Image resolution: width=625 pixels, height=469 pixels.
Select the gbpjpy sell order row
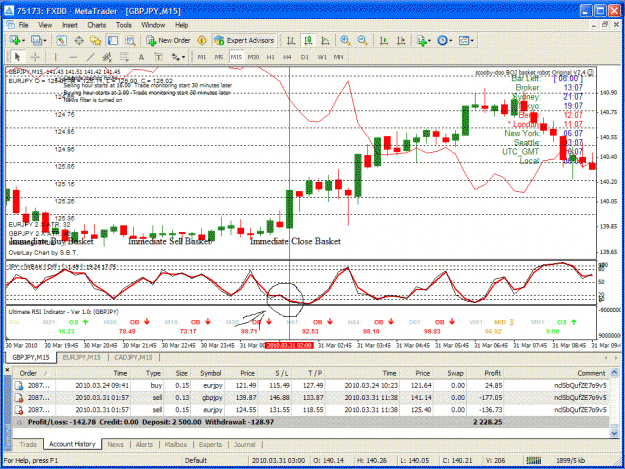click(310, 397)
